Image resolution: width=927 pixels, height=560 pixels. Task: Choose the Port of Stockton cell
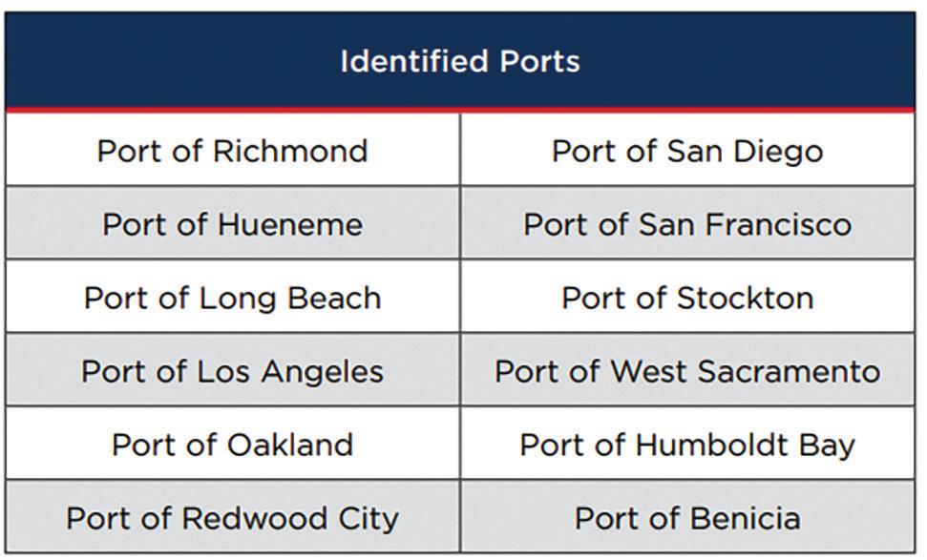point(687,296)
